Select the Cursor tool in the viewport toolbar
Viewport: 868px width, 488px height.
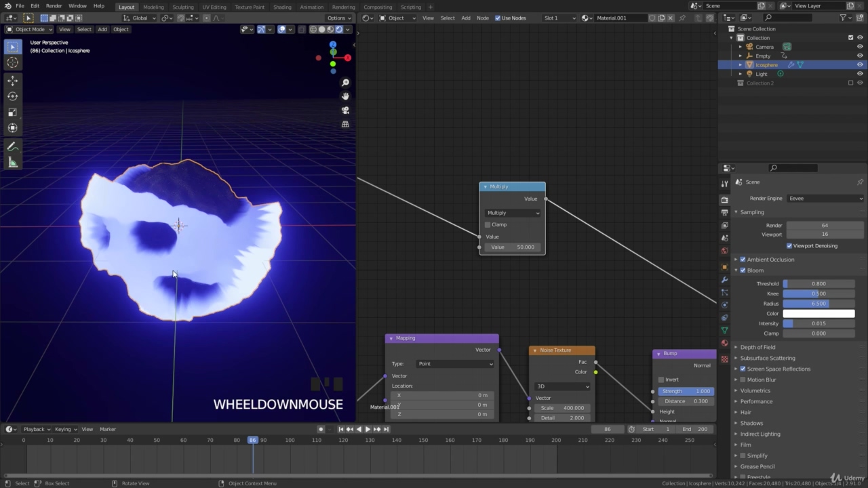click(x=12, y=62)
